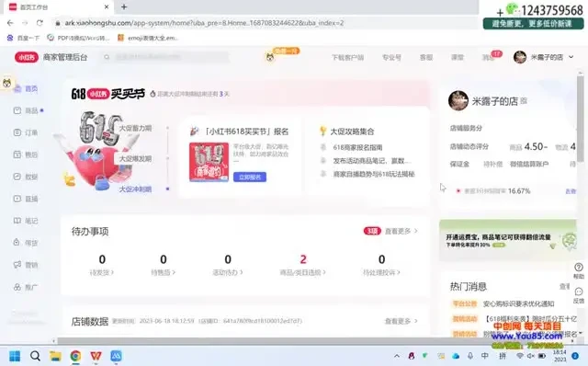Screen dimensions: 588x366
Task: Click the browser address bar URL
Action: point(204,23)
